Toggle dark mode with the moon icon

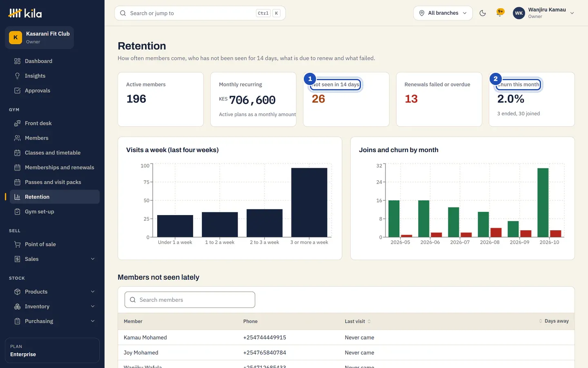[483, 13]
